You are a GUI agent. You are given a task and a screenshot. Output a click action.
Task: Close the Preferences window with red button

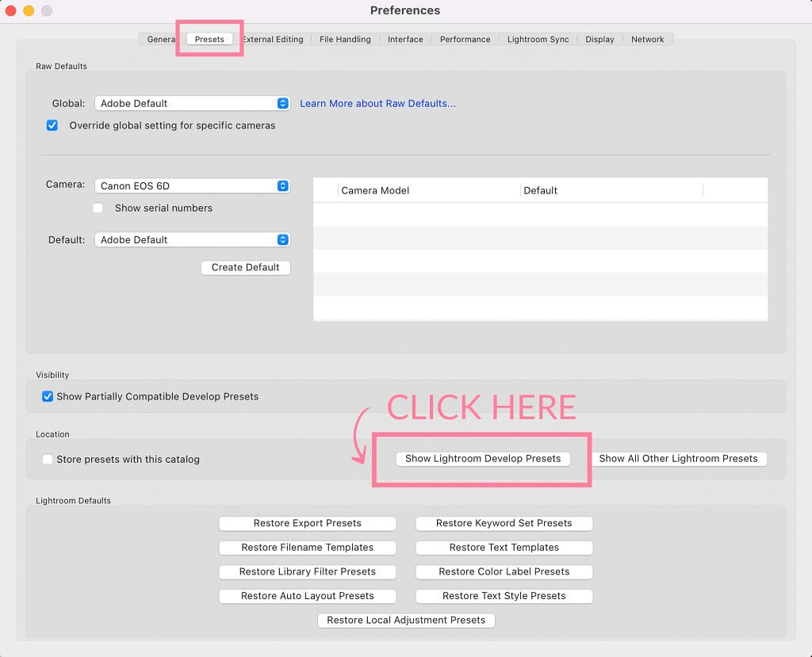pyautogui.click(x=11, y=11)
